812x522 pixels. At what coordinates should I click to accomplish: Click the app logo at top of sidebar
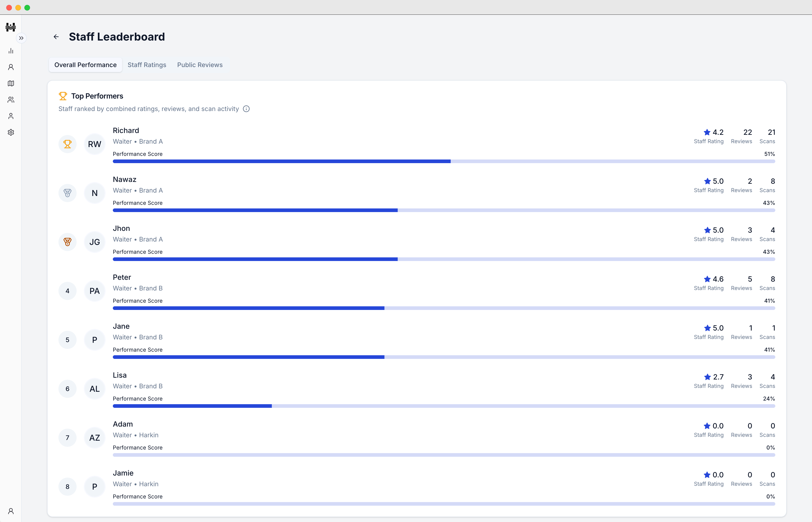[x=11, y=27]
